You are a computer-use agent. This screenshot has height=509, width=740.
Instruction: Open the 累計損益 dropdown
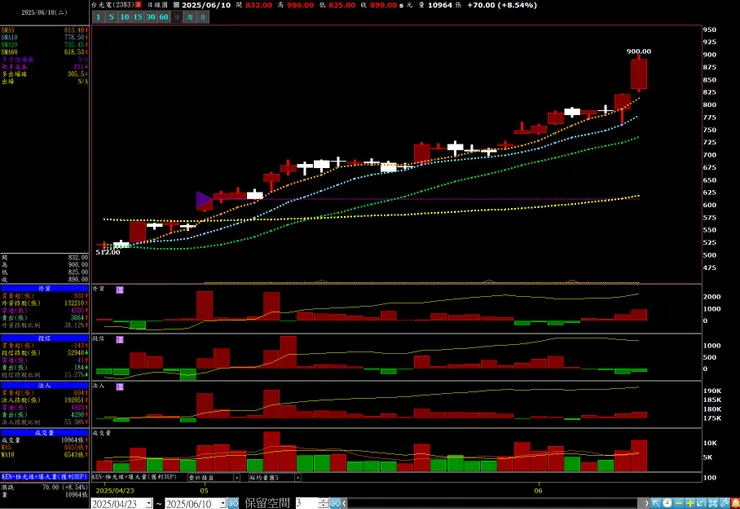coord(237,477)
